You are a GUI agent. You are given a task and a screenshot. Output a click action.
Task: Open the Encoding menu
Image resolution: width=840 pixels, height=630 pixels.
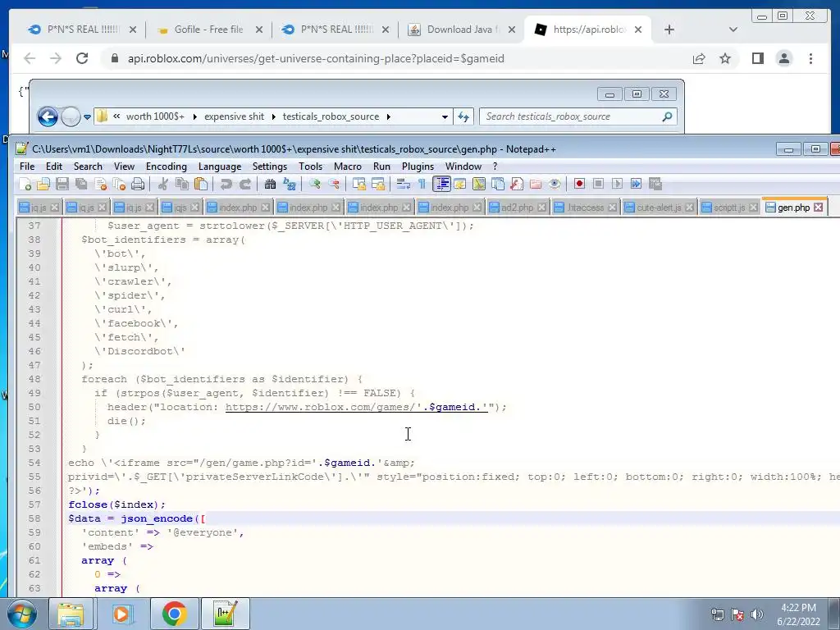(166, 167)
